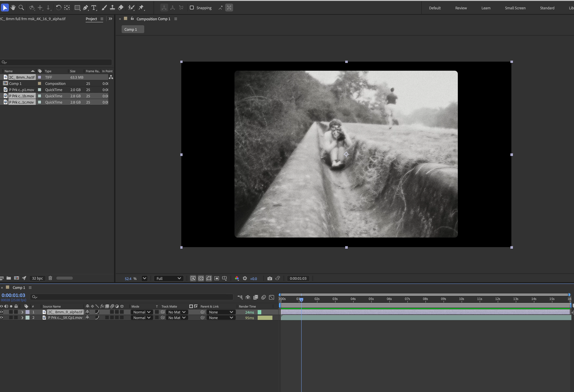Select the Hand tool
574x392 pixels.
coord(13,8)
